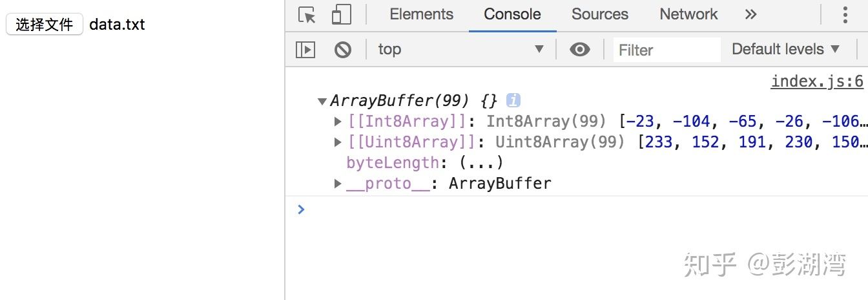This screenshot has height=300, width=868.
Task: Open the DevTools three-dot menu
Action: 845,15
